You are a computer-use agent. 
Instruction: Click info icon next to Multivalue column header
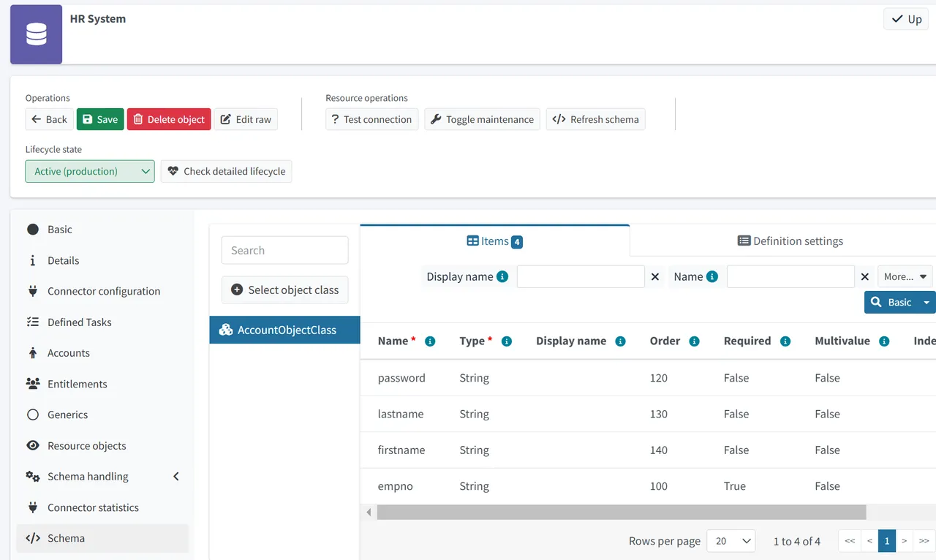884,341
